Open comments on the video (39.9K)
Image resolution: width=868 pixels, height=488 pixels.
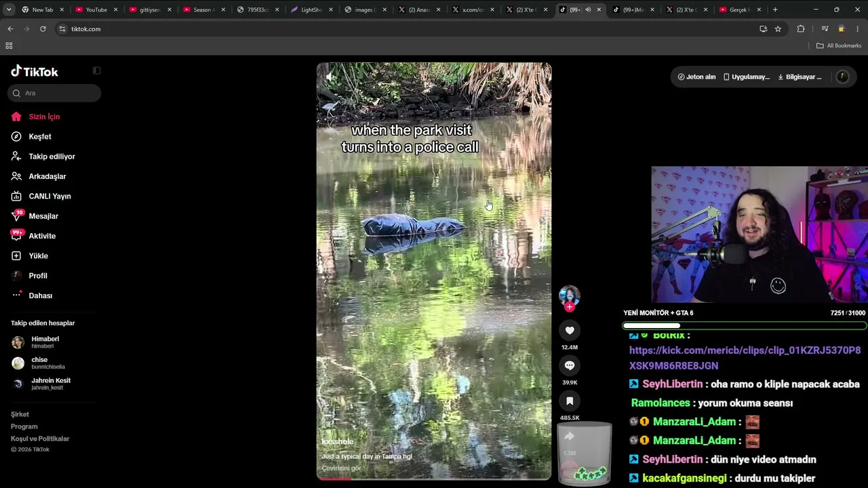coord(570,365)
